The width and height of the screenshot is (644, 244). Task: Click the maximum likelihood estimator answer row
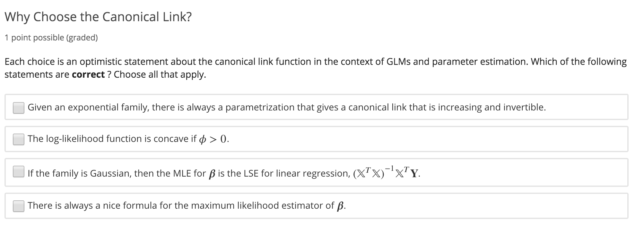point(186,205)
